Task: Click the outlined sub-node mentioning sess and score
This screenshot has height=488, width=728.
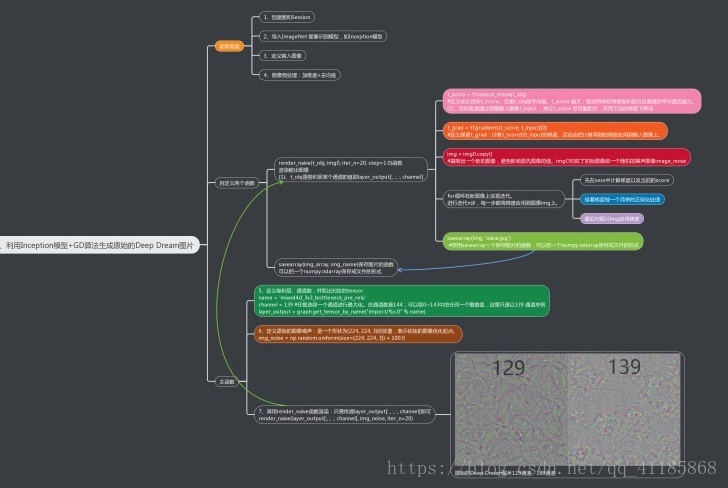Action: click(627, 180)
